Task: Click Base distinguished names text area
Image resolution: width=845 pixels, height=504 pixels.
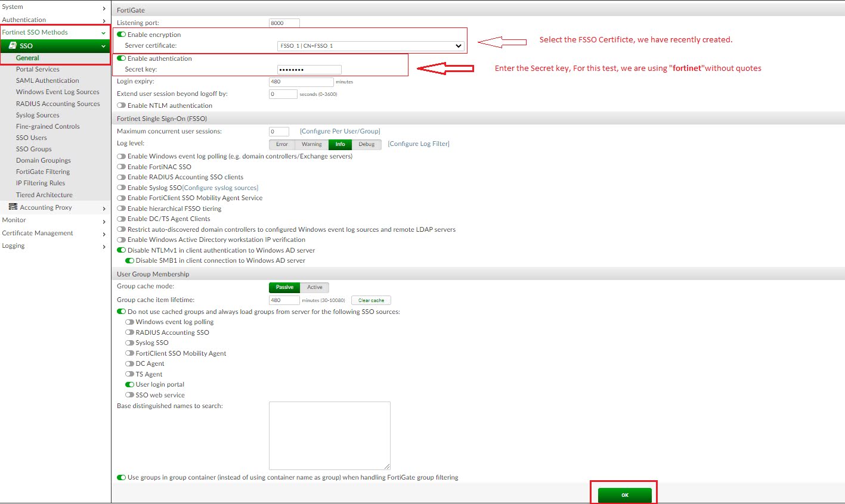Action: click(x=330, y=435)
